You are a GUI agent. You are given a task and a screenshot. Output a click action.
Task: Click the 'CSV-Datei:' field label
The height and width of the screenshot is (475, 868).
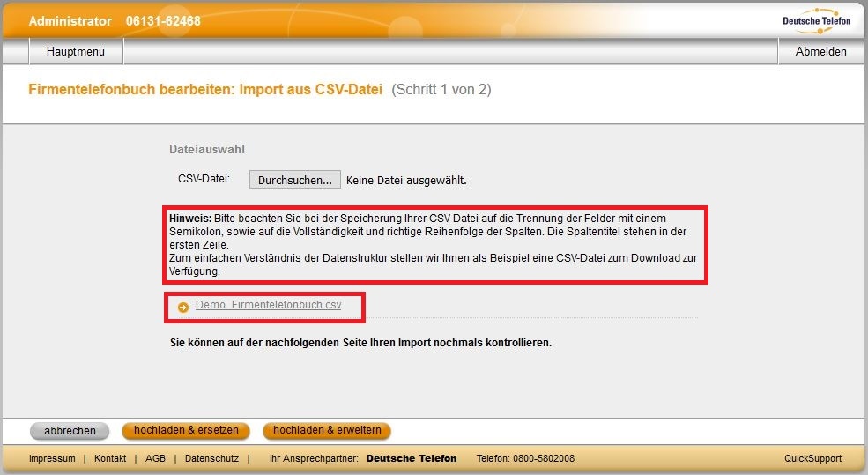[x=204, y=179]
